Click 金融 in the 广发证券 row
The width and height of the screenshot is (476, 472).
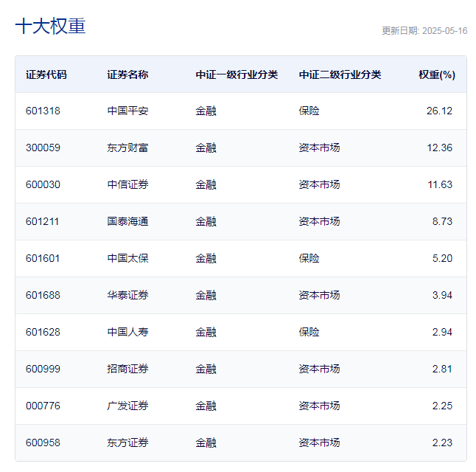coord(206,406)
